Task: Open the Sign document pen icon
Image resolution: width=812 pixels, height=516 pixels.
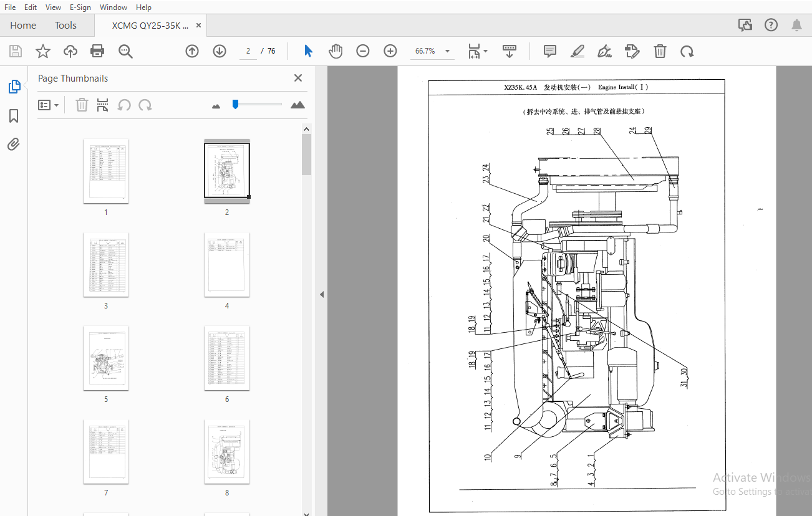Action: pyautogui.click(x=604, y=51)
